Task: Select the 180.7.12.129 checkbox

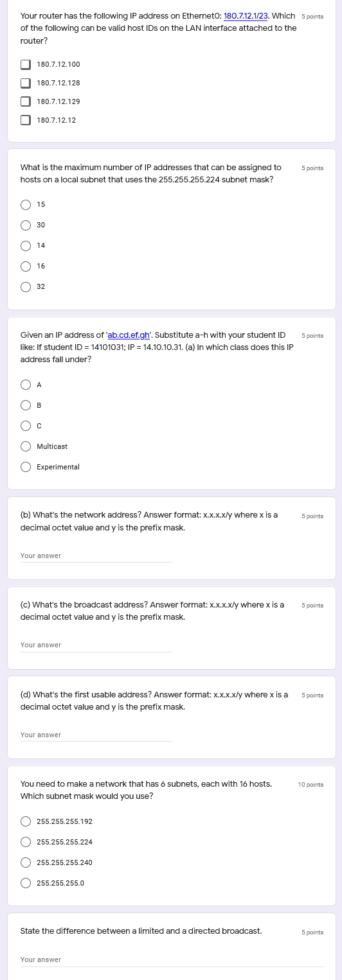Action: pos(26,101)
